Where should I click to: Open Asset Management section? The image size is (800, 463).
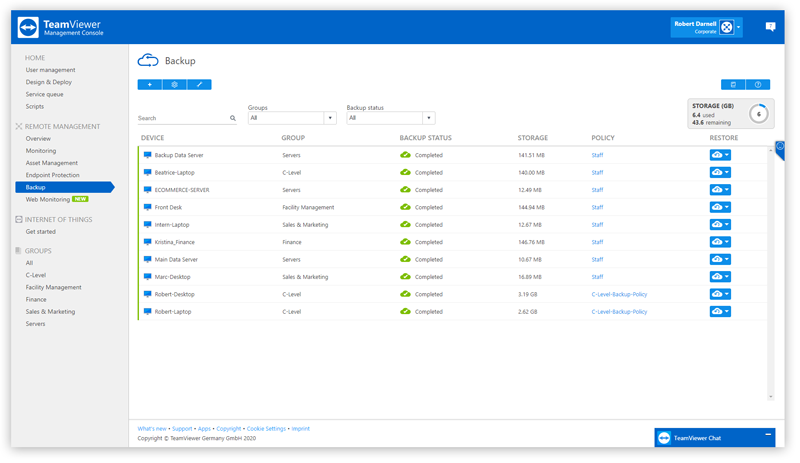coord(52,163)
